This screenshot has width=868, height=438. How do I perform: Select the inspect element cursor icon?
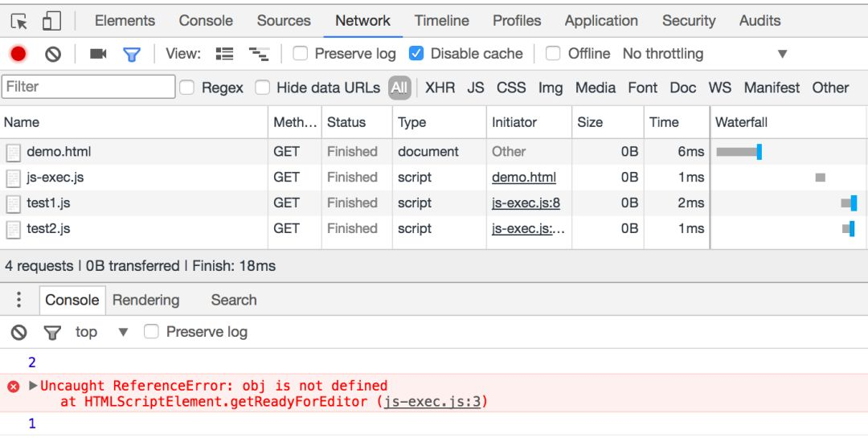pos(19,21)
